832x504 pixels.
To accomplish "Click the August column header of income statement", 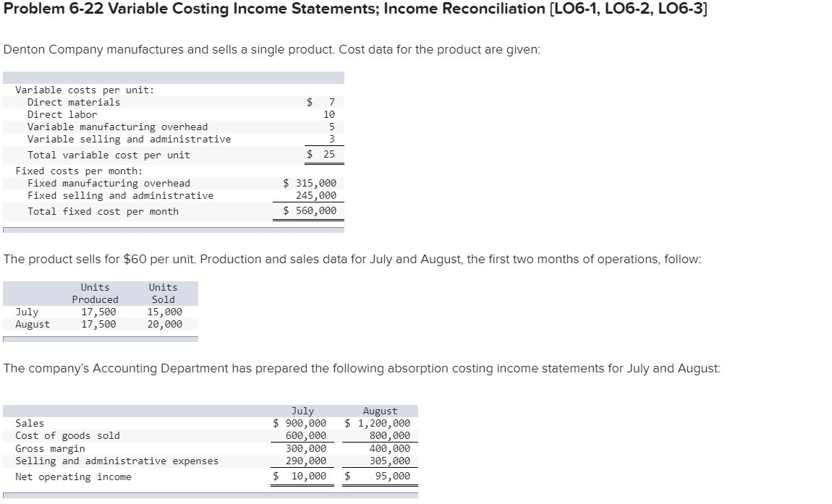I will pyautogui.click(x=379, y=411).
